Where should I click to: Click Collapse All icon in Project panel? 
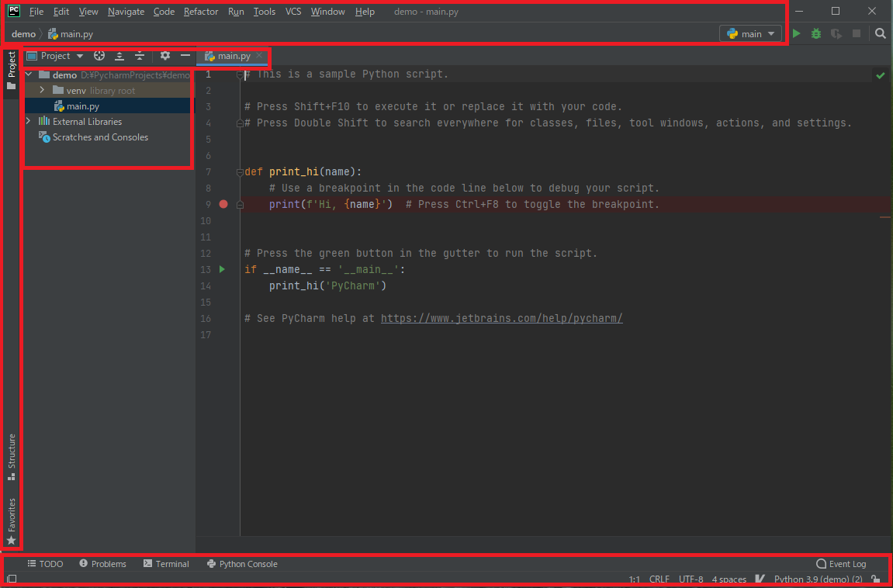tap(140, 56)
